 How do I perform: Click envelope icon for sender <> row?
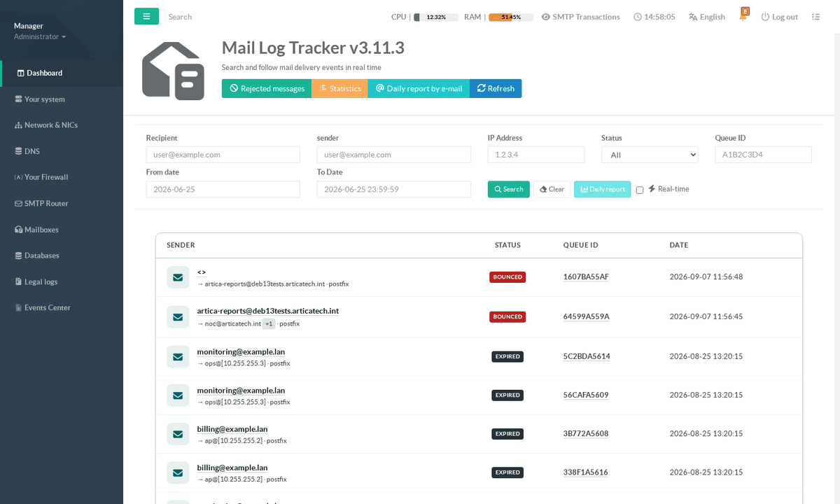[178, 277]
